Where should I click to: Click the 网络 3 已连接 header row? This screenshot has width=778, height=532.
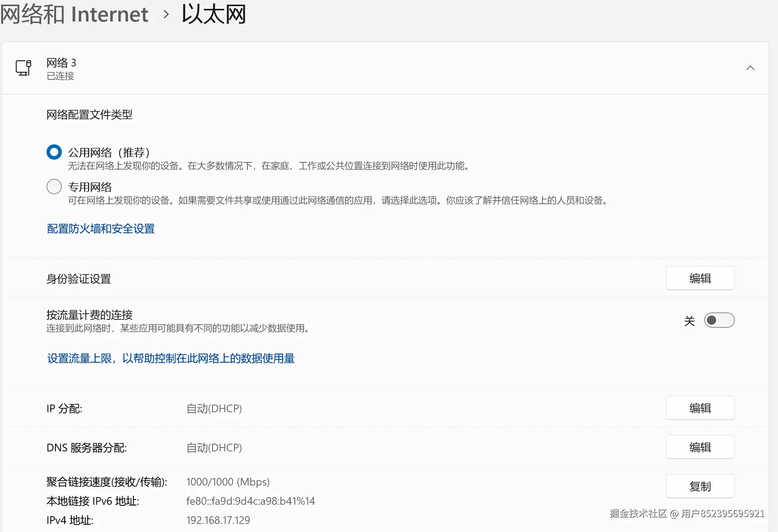point(346,68)
